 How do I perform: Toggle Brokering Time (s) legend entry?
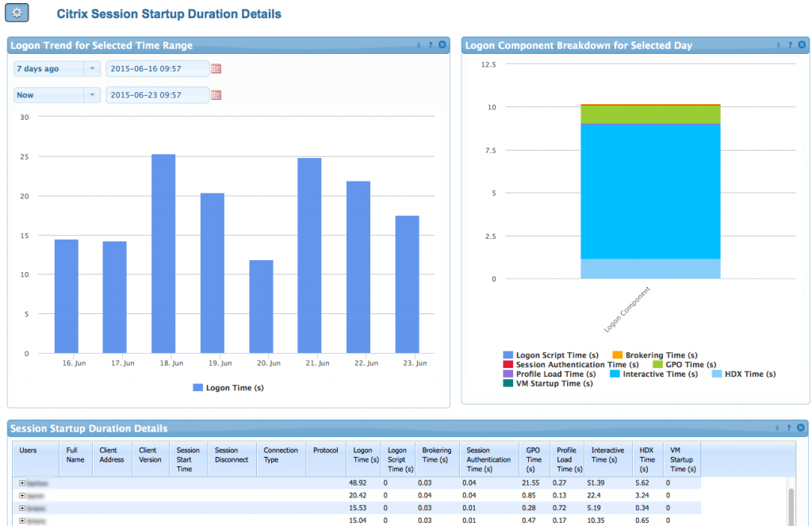point(655,355)
